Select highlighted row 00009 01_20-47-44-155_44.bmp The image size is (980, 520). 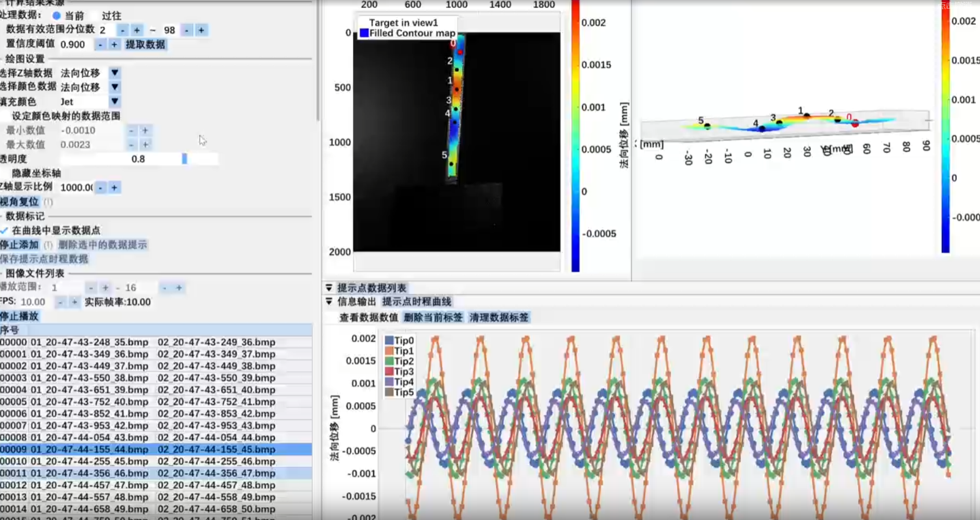[156, 450]
